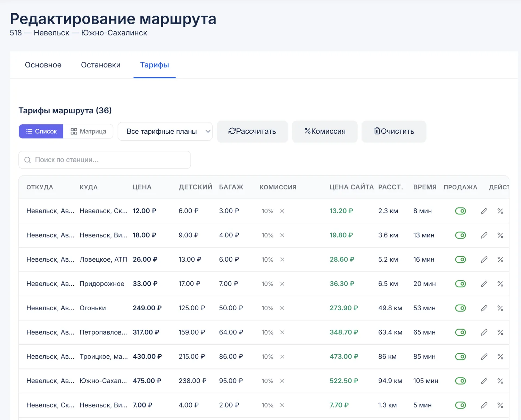Click the КУДА column header
The width and height of the screenshot is (521, 420).
(89, 187)
